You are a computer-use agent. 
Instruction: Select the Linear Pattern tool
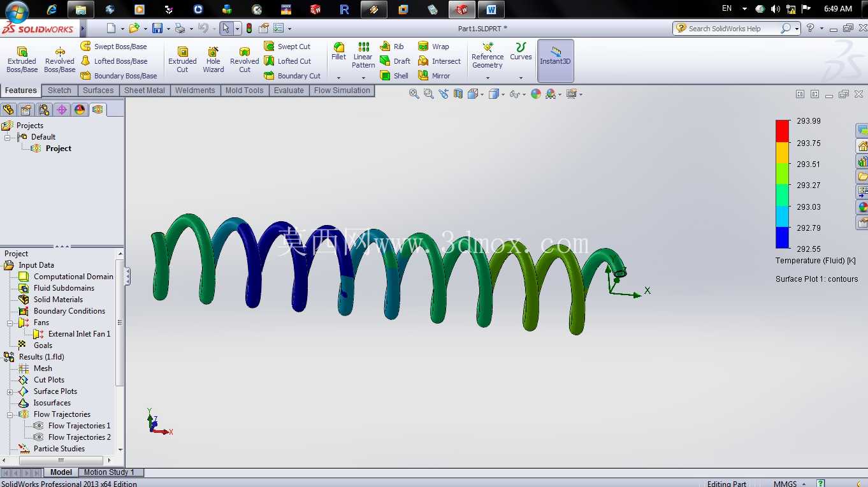point(363,55)
